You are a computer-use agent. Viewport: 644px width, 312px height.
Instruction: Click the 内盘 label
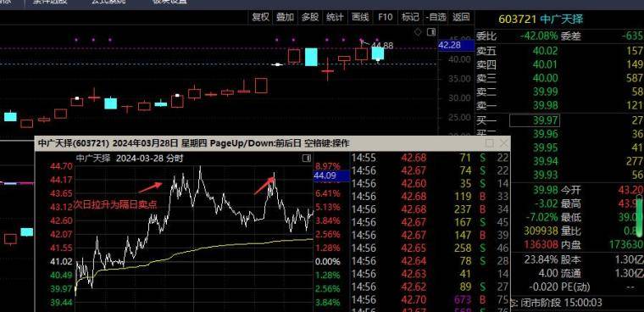571,245
